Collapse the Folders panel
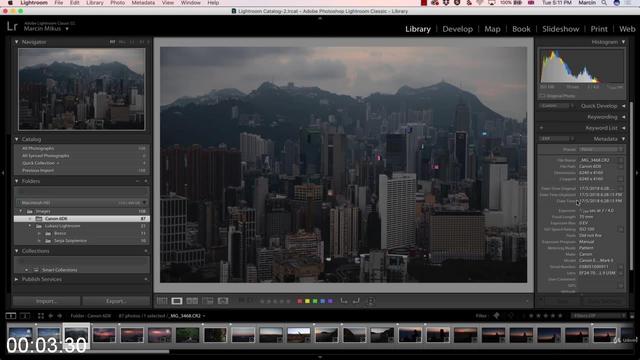The height and width of the screenshot is (360, 640). click(x=16, y=181)
